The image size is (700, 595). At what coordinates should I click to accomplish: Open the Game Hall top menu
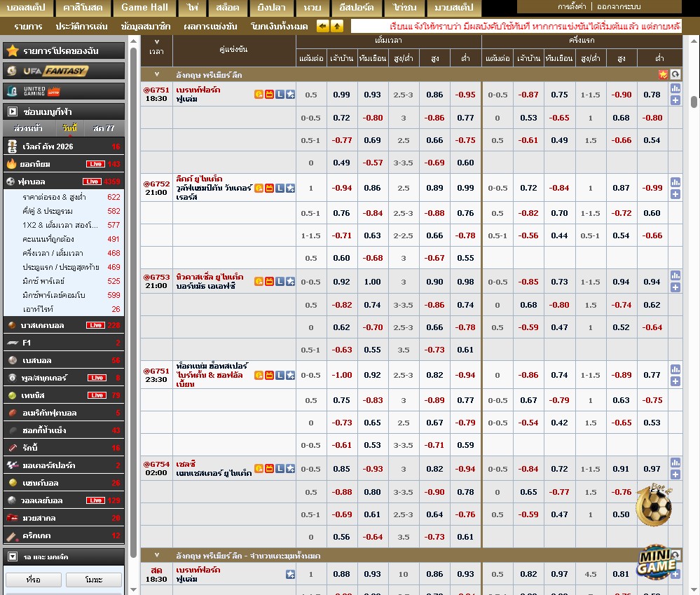click(x=144, y=8)
